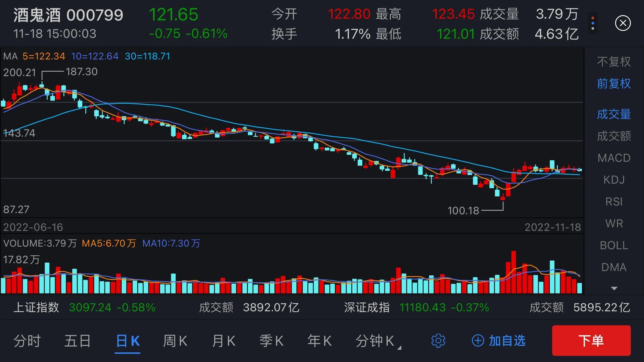This screenshot has height=362, width=644.
Task: Tap the 87.27 price axis label
Action: coord(16,209)
